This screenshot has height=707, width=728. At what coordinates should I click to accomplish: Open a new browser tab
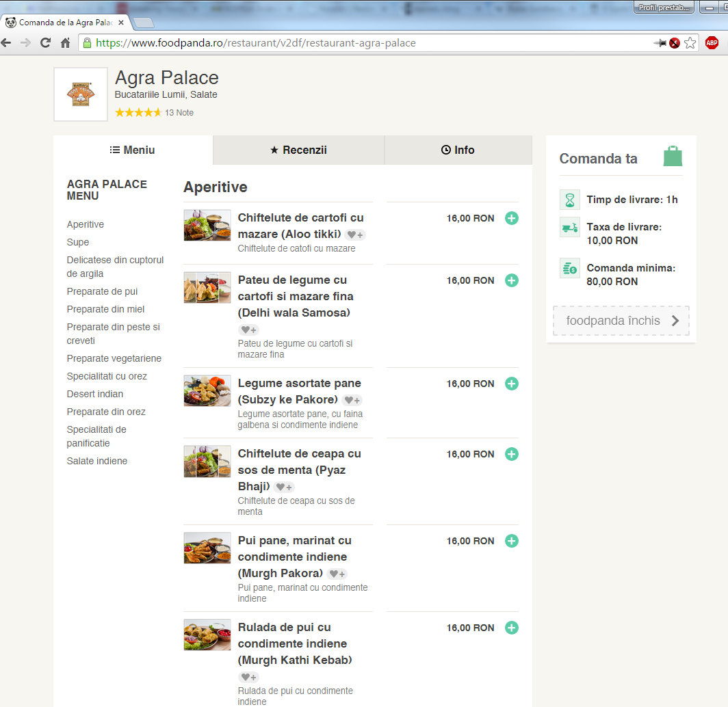tap(143, 23)
